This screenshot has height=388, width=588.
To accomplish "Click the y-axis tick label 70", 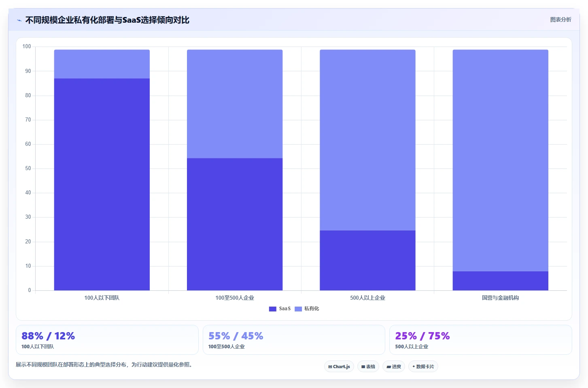I will [28, 120].
